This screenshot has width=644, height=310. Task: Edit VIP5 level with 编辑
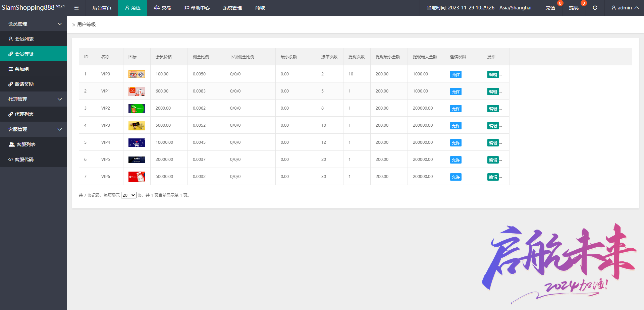[493, 160]
